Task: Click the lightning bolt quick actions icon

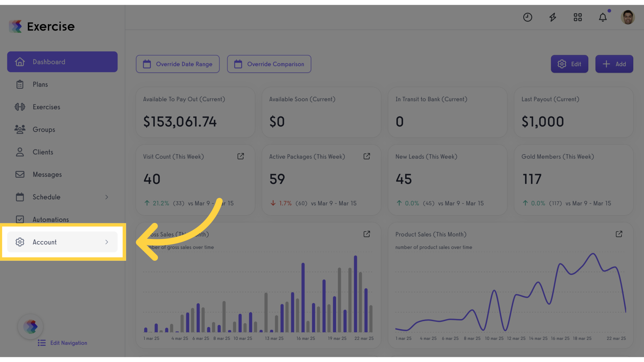Action: [x=553, y=17]
